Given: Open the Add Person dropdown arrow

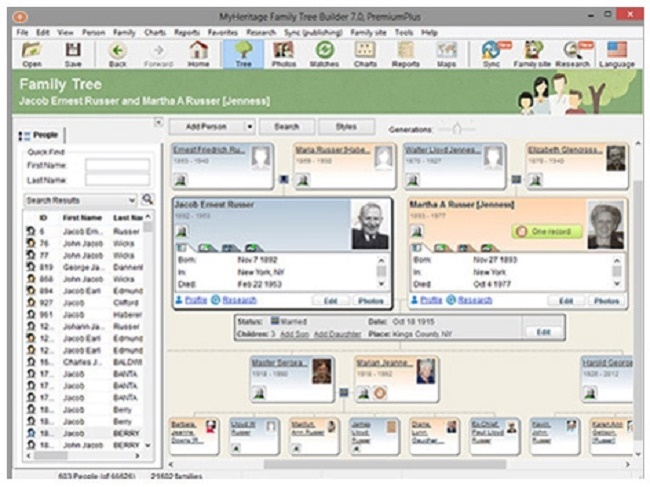Looking at the screenshot, I should coord(250,127).
